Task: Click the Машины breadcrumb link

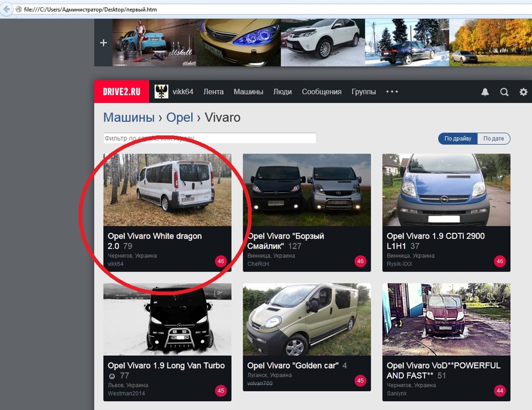Action: (x=129, y=117)
